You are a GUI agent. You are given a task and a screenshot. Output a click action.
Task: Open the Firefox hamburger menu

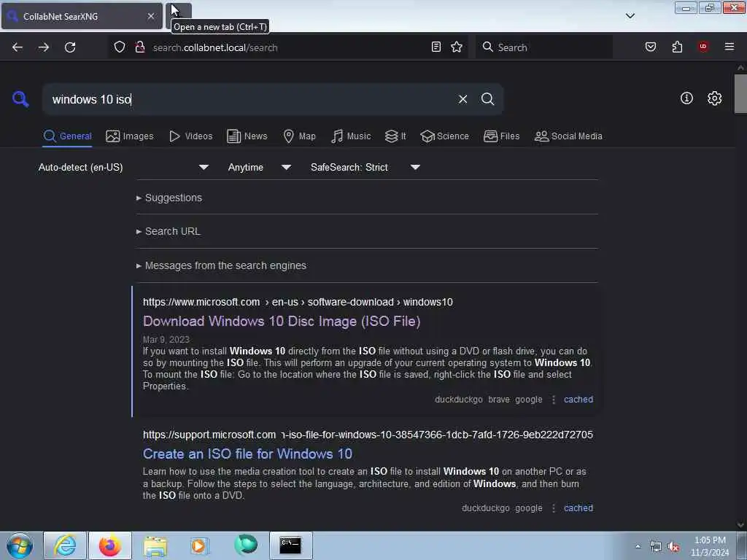(729, 47)
